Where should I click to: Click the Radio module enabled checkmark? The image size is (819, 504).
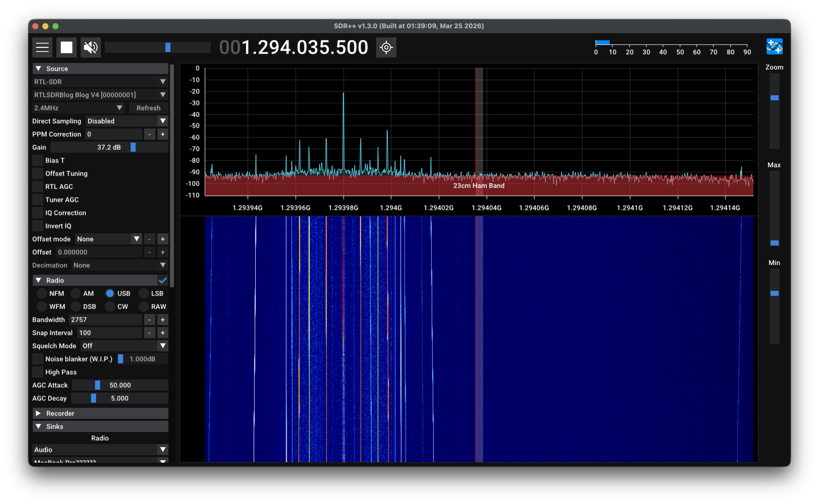pyautogui.click(x=163, y=280)
